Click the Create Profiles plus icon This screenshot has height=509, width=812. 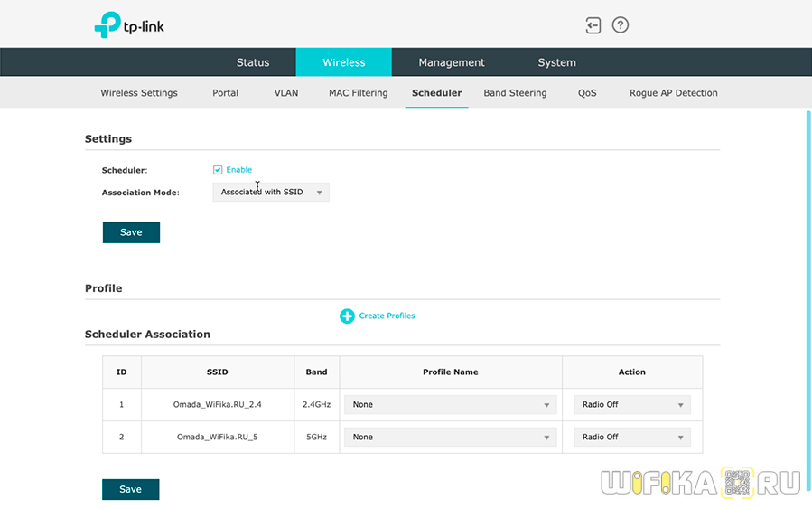click(x=347, y=316)
